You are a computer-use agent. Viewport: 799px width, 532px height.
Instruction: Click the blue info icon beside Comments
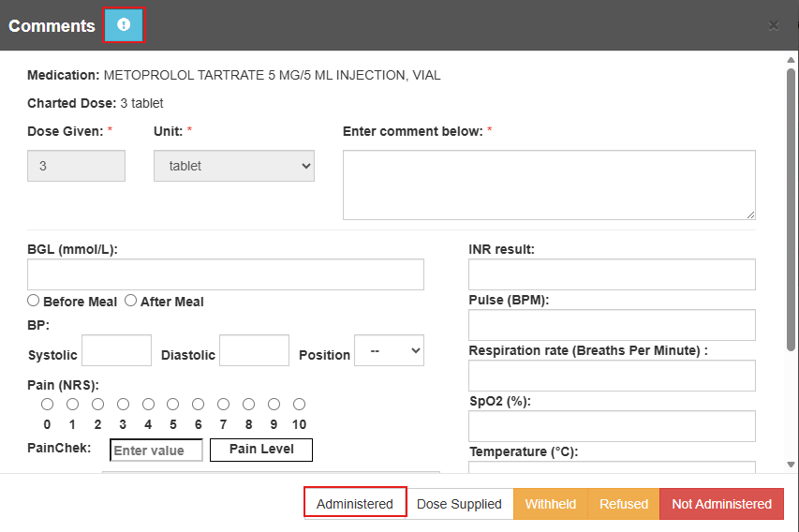click(124, 25)
